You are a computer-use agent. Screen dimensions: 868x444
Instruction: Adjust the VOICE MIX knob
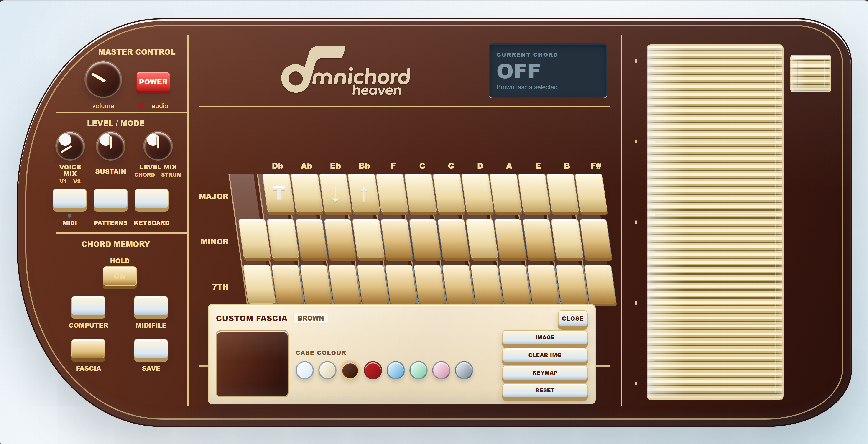[x=70, y=146]
